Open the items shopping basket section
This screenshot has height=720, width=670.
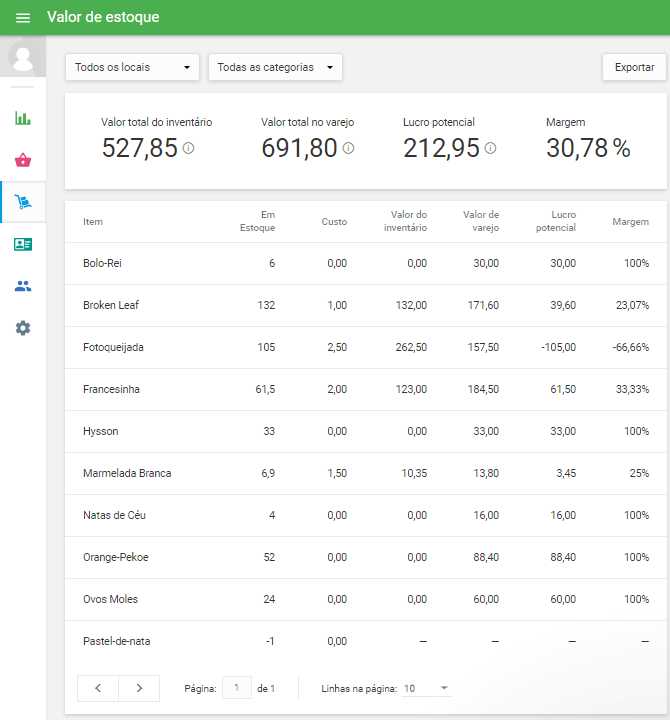point(22,160)
